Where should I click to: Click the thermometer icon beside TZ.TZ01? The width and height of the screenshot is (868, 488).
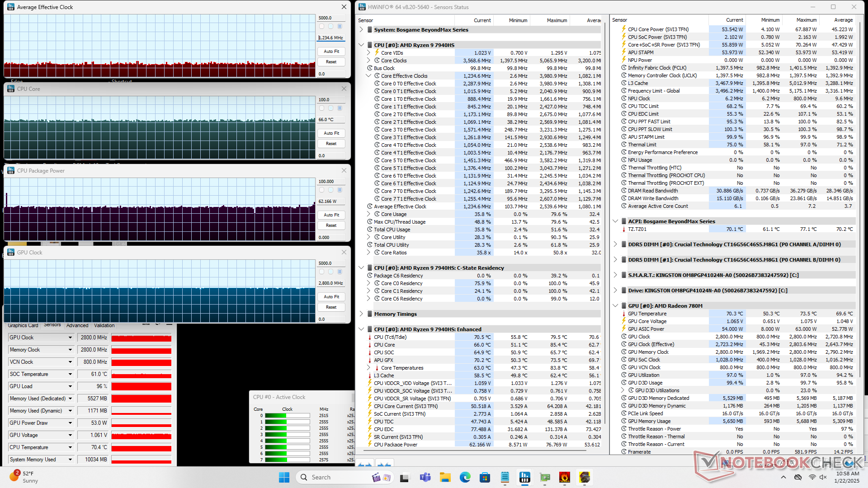pos(624,229)
